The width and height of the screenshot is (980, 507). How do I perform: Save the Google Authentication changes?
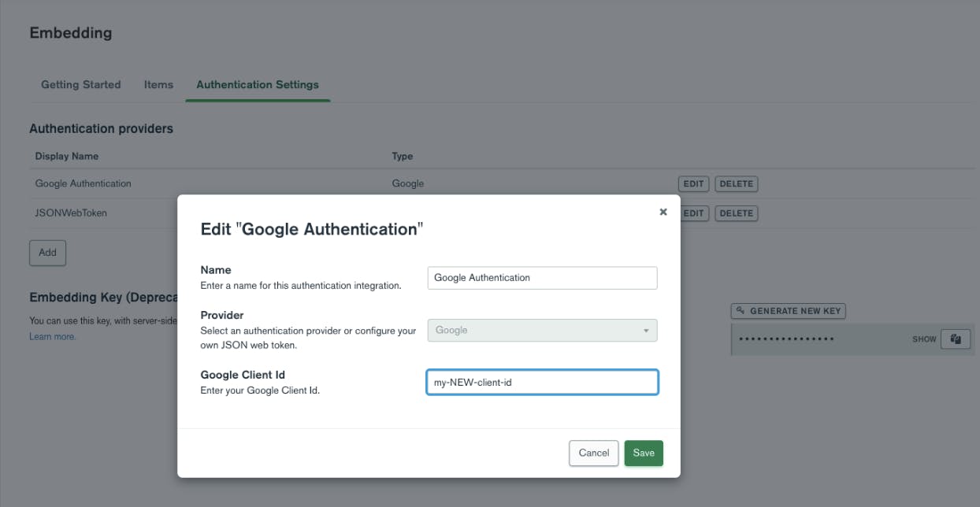644,453
